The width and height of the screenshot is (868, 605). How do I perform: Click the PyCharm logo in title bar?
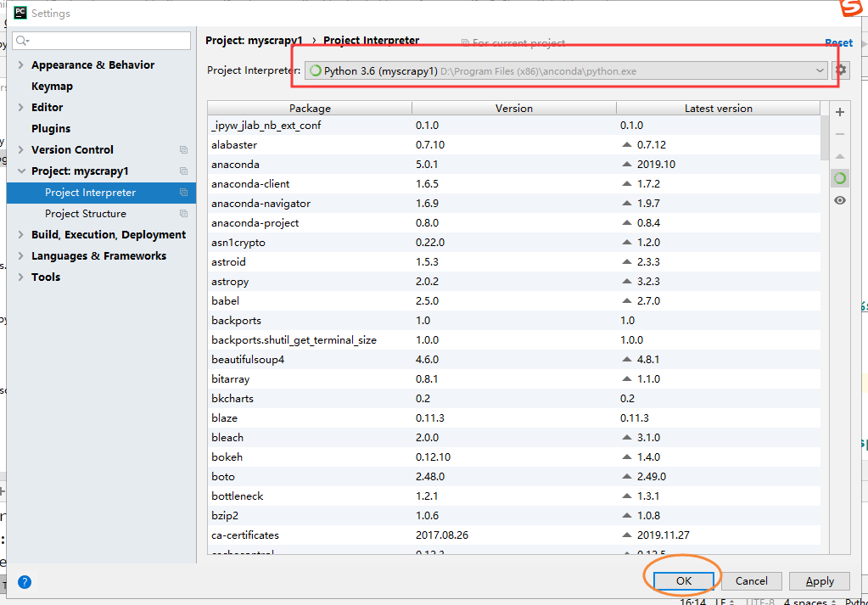click(x=20, y=13)
